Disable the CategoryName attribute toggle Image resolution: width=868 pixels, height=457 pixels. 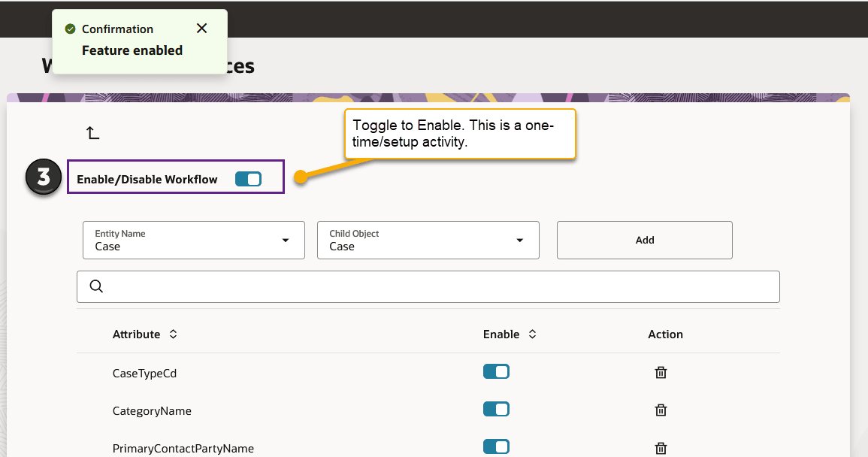[496, 409]
